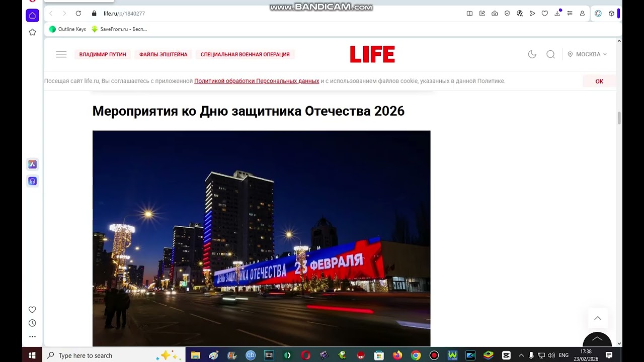Click the bookmarks star in sidebar
Viewport: 644px width, 362px height.
coord(32,32)
